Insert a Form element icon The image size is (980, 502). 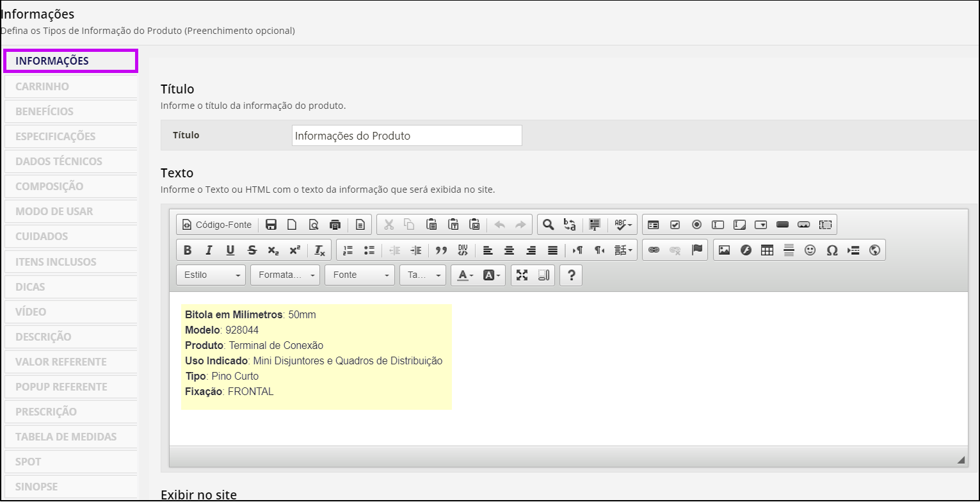(x=654, y=225)
